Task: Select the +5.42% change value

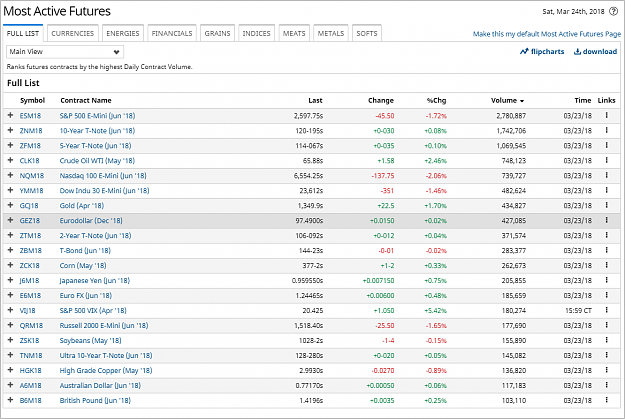Action: [x=436, y=311]
